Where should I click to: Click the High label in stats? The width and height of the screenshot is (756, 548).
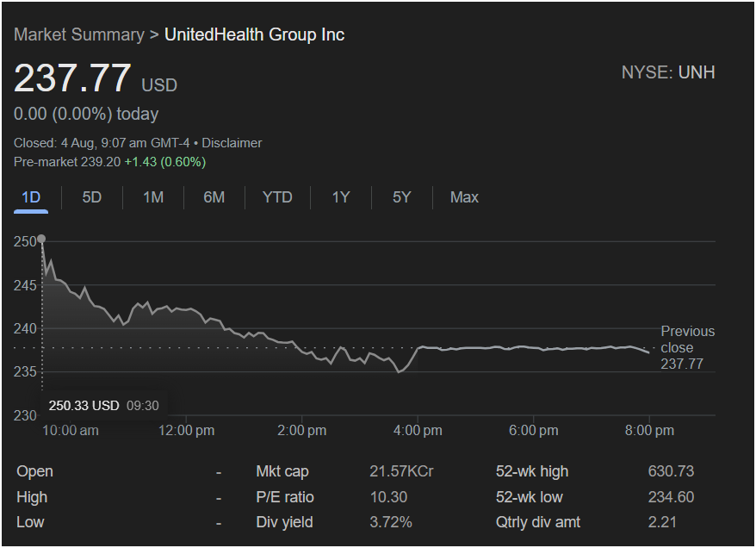(32, 497)
